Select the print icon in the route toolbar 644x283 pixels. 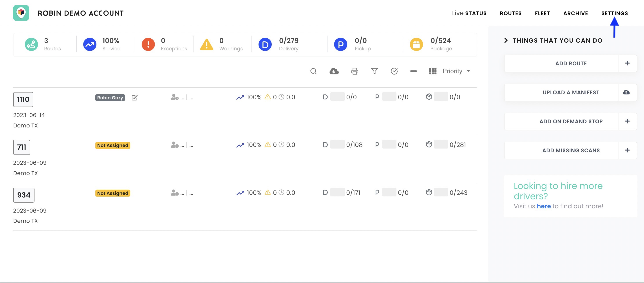pyautogui.click(x=355, y=71)
